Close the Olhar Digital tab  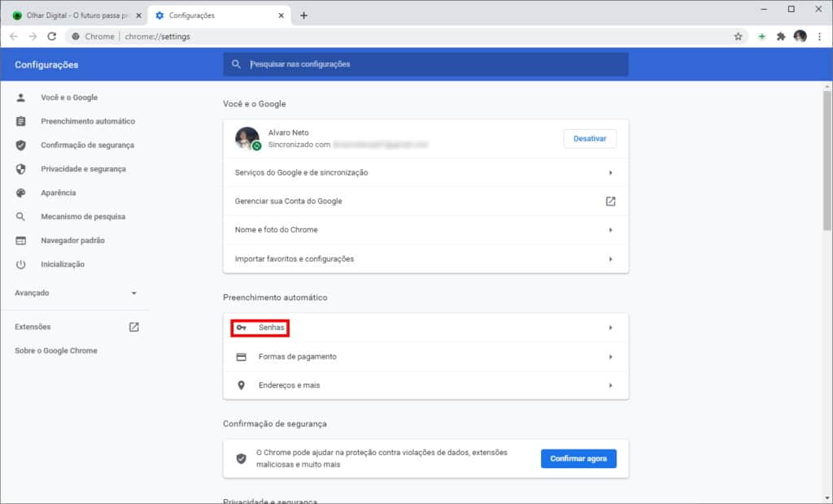pos(138,15)
